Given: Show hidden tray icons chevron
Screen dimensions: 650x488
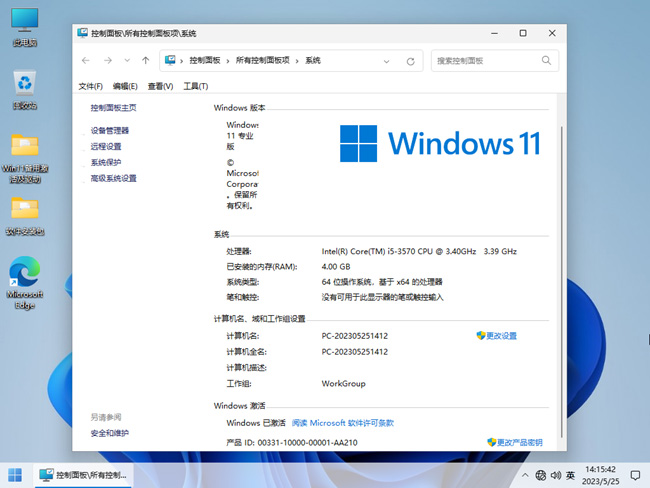Looking at the screenshot, I should 525,475.
